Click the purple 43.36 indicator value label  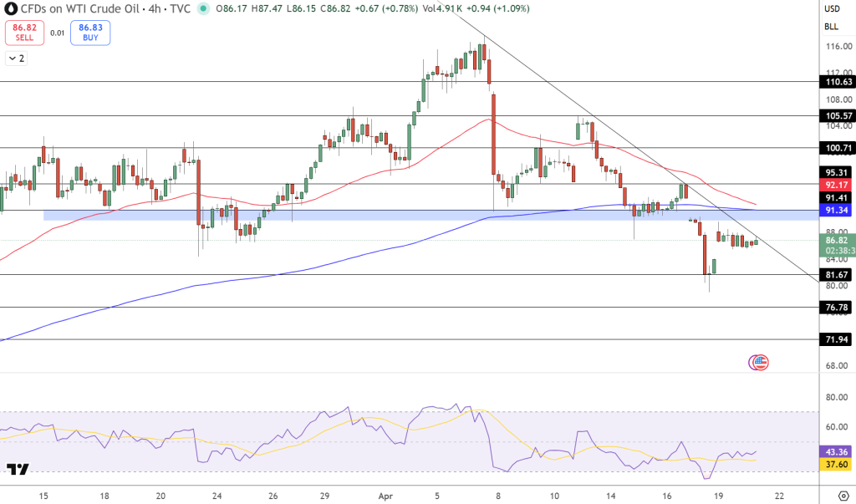(x=834, y=453)
